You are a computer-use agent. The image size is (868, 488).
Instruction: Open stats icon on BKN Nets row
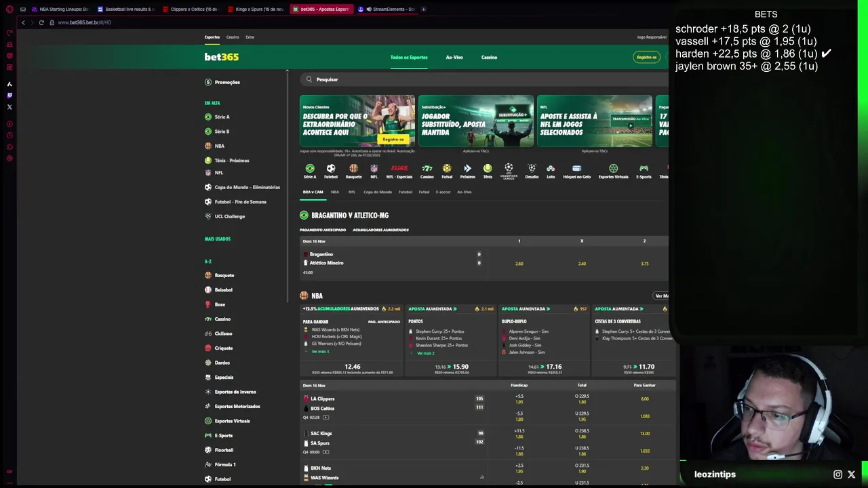tap(482, 477)
